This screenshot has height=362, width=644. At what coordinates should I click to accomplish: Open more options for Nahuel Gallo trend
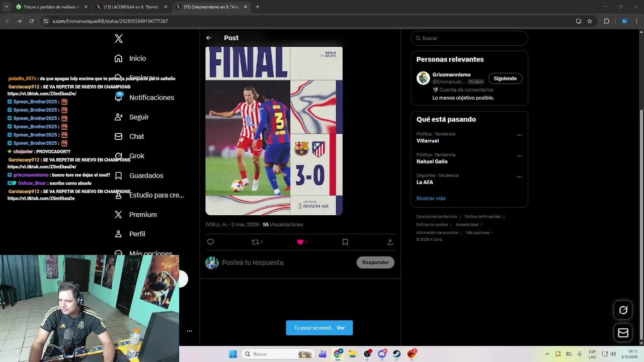[519, 156]
